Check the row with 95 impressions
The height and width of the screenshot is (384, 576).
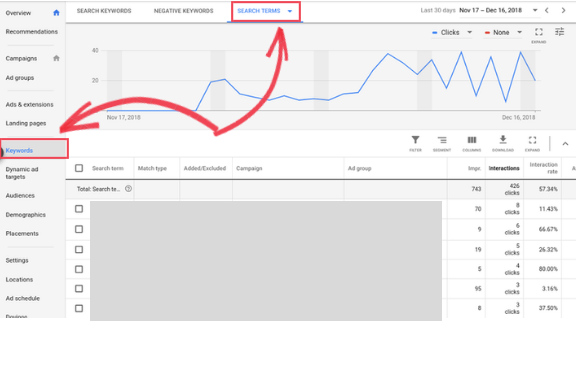tap(79, 288)
